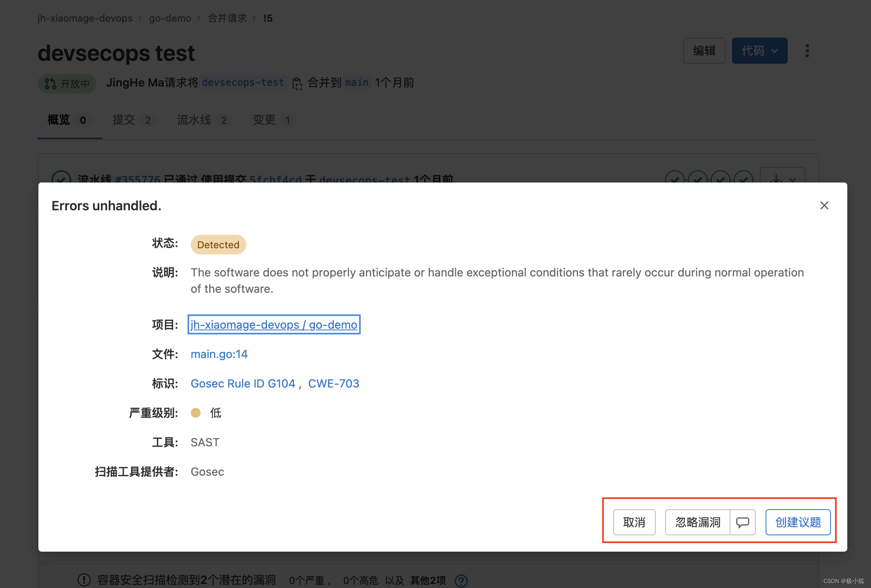
Task: Open the jh-xiaomage-devops / go-demo project link
Action: 274,325
